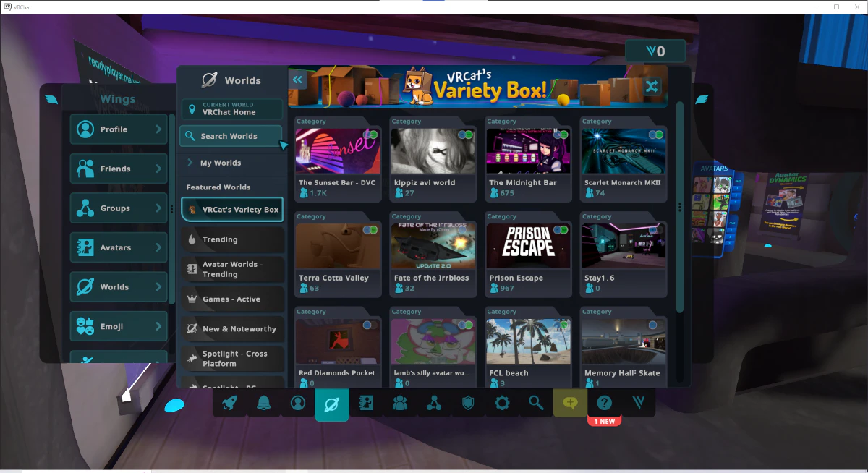Select the Games - Active category
The width and height of the screenshot is (868, 473).
(x=231, y=299)
